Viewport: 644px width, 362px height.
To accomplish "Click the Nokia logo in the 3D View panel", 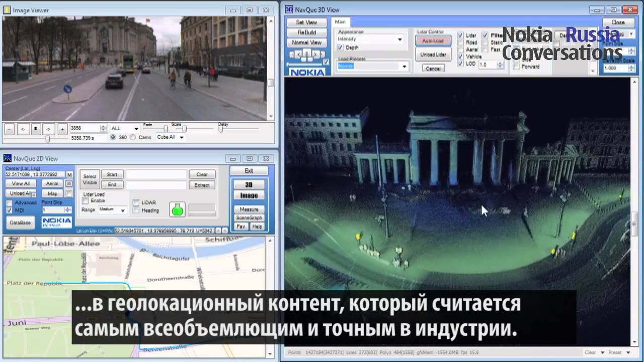I will 307,72.
